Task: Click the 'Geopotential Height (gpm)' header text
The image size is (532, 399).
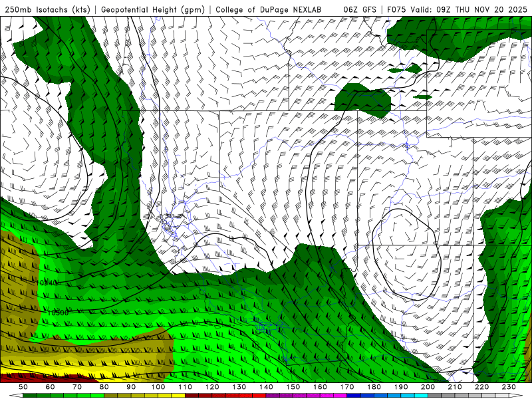Action: click(x=153, y=9)
